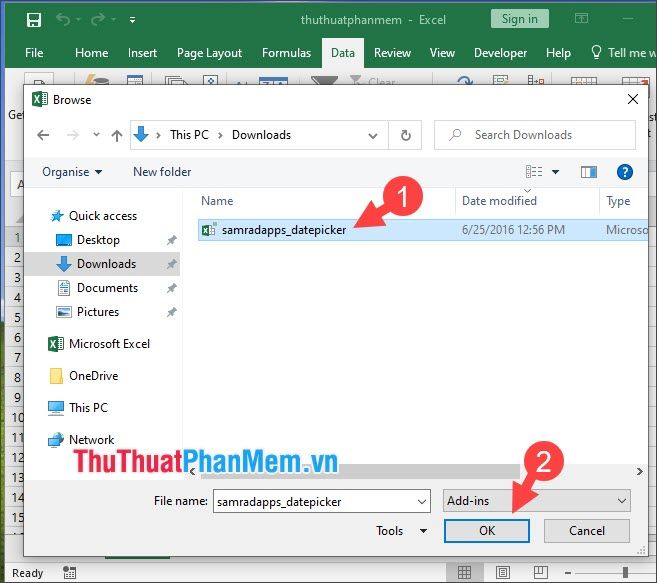Refresh the Downloads folder listing

405,135
